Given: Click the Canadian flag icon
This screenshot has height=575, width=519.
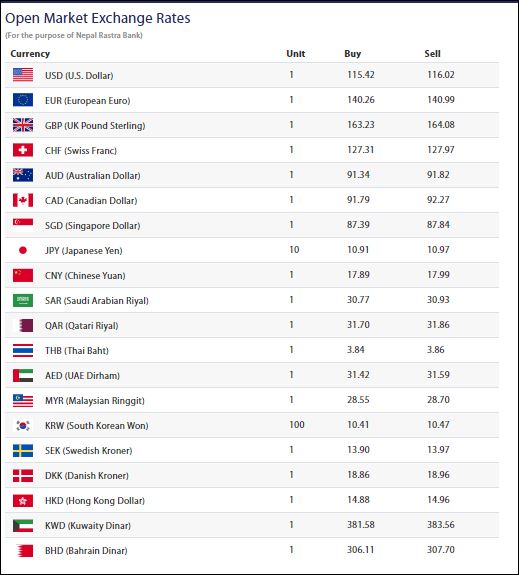Looking at the screenshot, I should (23, 200).
